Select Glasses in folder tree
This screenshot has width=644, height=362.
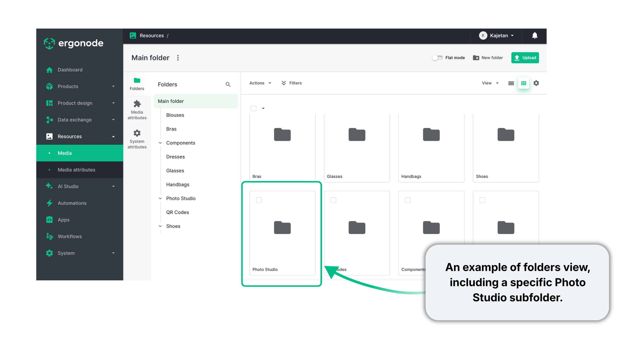pos(175,171)
